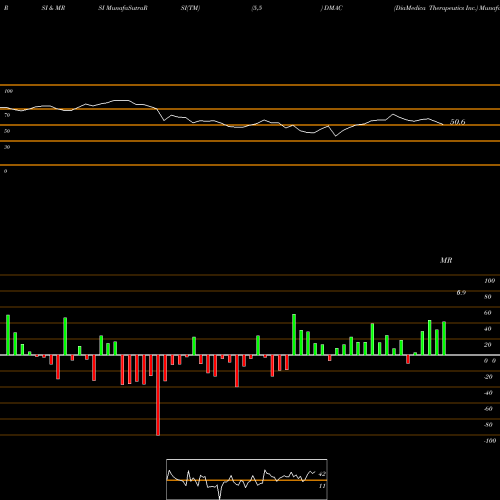The height and width of the screenshot is (500, 500).
Task: Click the -40 label on the MR axis
Action: click(488, 393)
